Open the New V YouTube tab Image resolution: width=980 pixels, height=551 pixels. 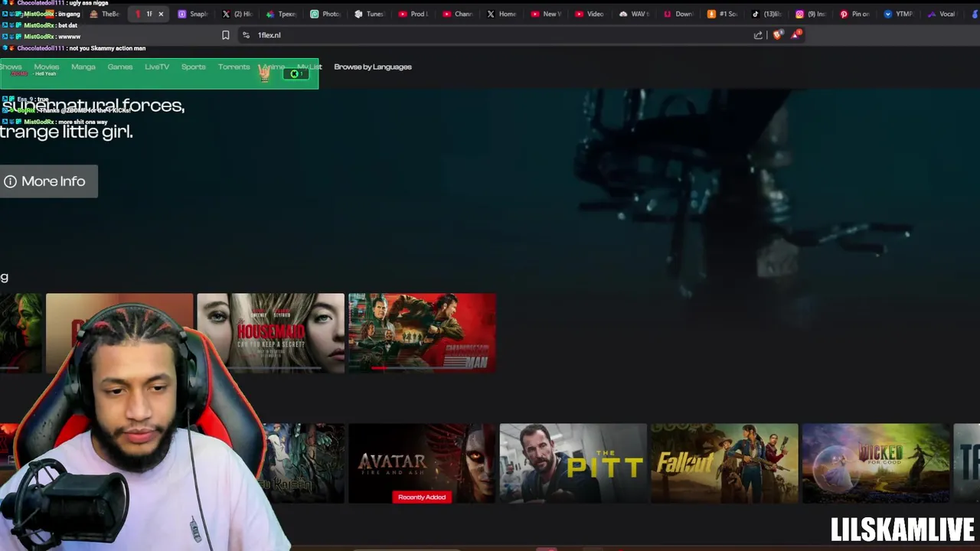(546, 14)
